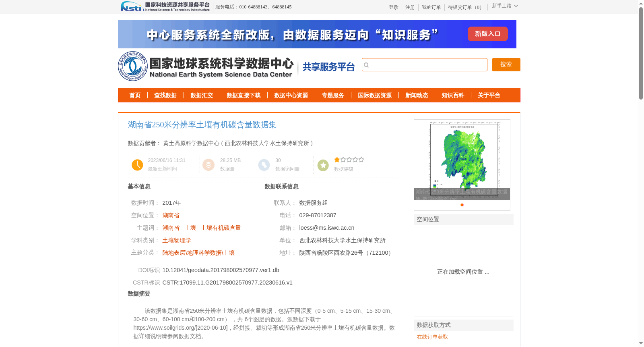644x347 pixels.
Task: Open the 知识百科 menu item
Action: [453, 96]
